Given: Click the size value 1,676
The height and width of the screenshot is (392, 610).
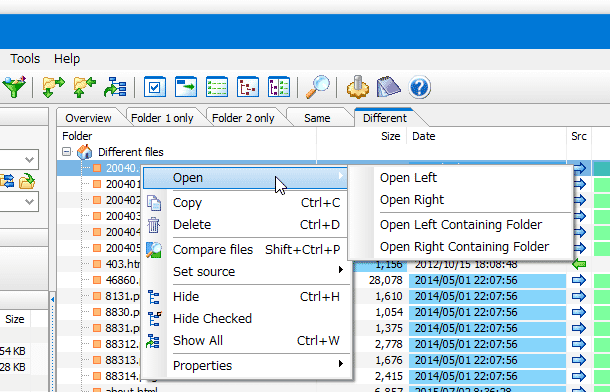Looking at the screenshot, I should (x=389, y=360).
